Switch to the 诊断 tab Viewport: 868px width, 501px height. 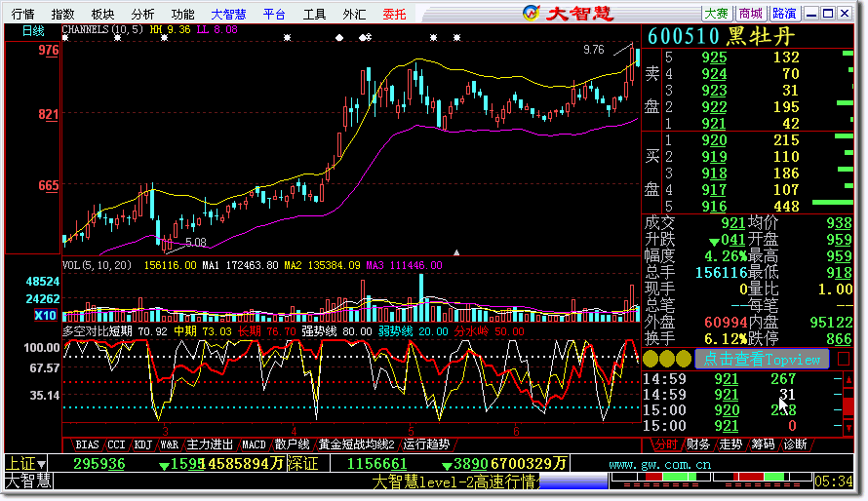tap(796, 444)
